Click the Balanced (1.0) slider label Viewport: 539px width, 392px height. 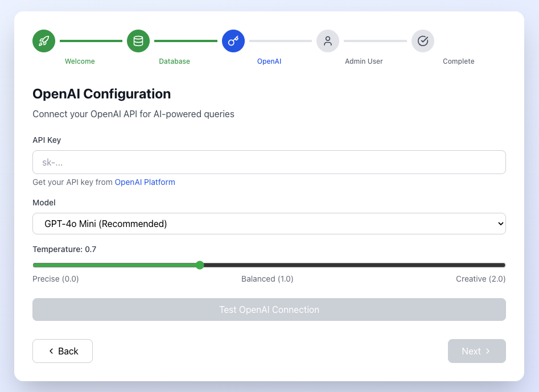[268, 279]
